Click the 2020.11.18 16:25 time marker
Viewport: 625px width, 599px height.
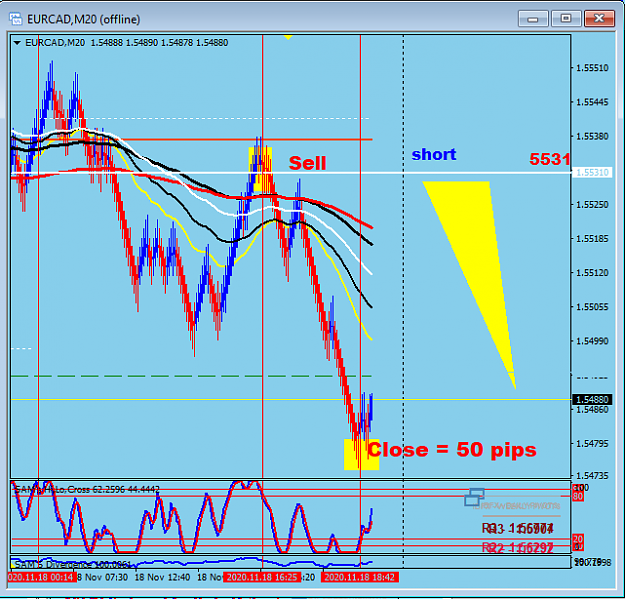tap(262, 577)
